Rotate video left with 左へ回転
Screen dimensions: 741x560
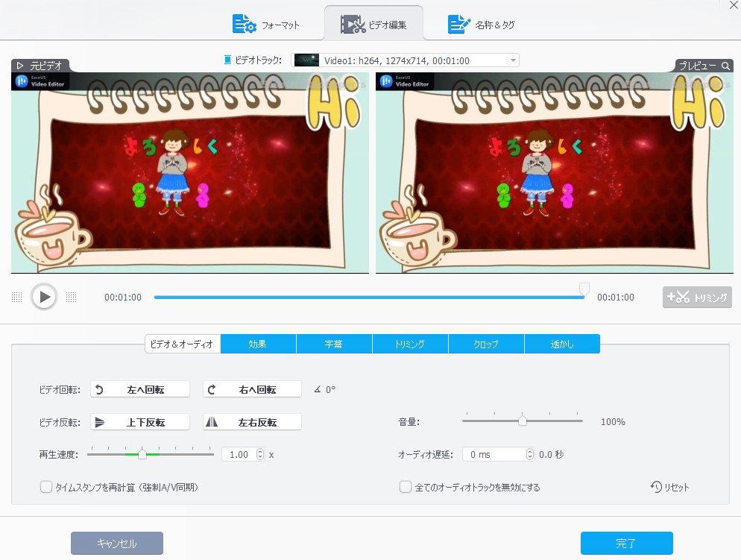click(x=140, y=389)
